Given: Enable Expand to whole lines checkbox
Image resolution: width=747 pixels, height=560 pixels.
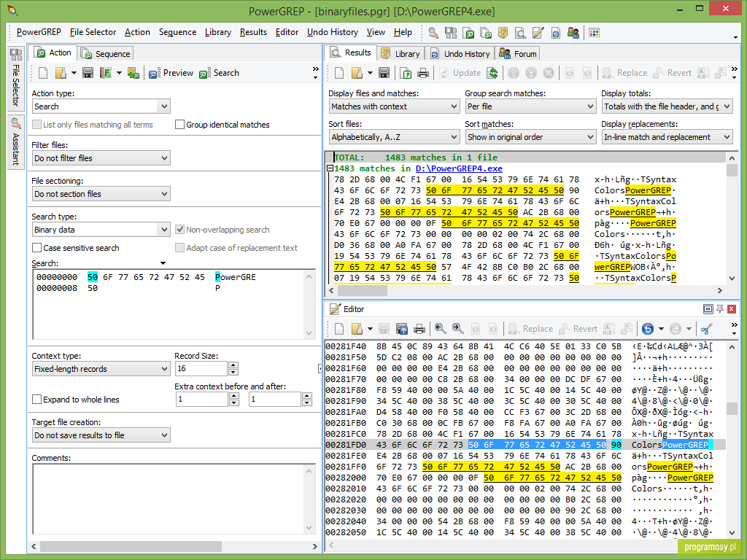Looking at the screenshot, I should (x=36, y=400).
